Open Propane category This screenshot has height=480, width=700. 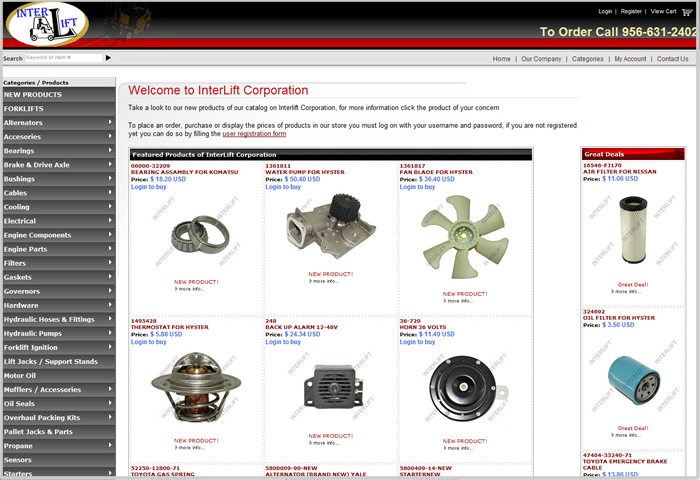pos(58,446)
